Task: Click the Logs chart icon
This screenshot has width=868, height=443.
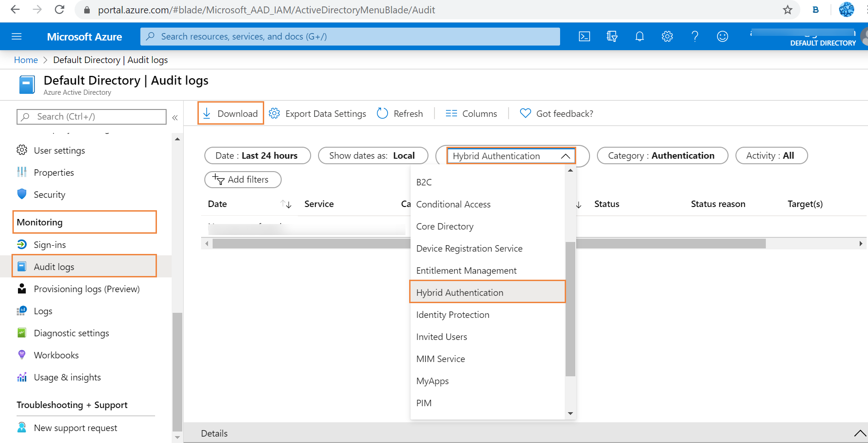Action: pyautogui.click(x=22, y=311)
